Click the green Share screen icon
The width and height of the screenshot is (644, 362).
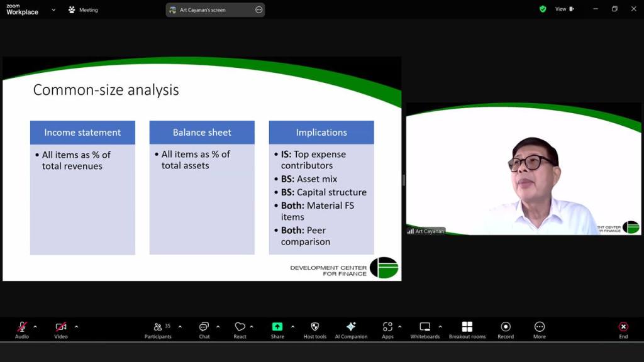point(277,327)
